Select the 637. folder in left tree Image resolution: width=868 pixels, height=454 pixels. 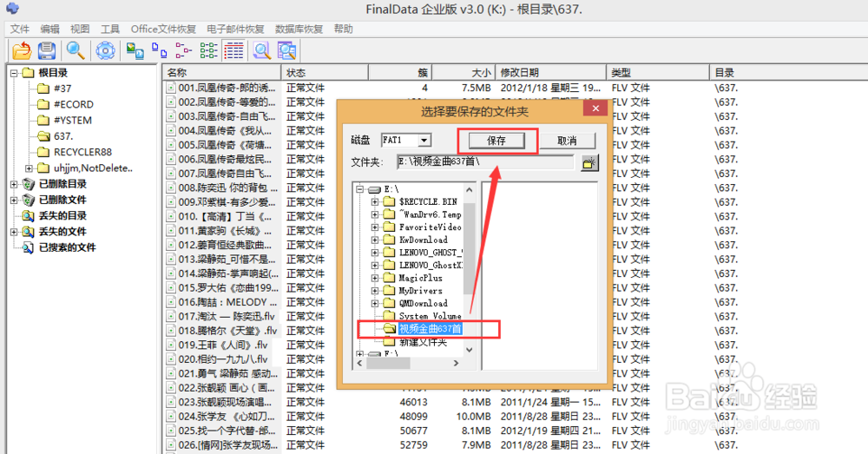pyautogui.click(x=63, y=136)
